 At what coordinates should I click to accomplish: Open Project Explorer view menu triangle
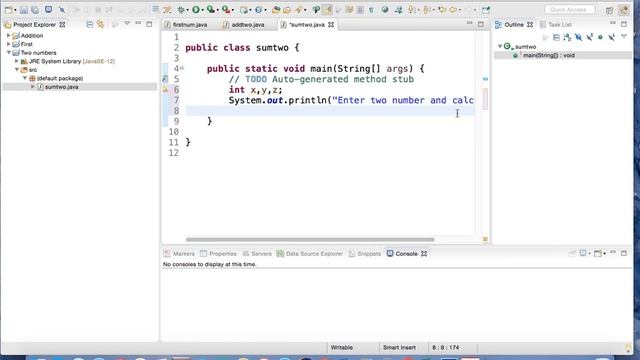click(127, 24)
